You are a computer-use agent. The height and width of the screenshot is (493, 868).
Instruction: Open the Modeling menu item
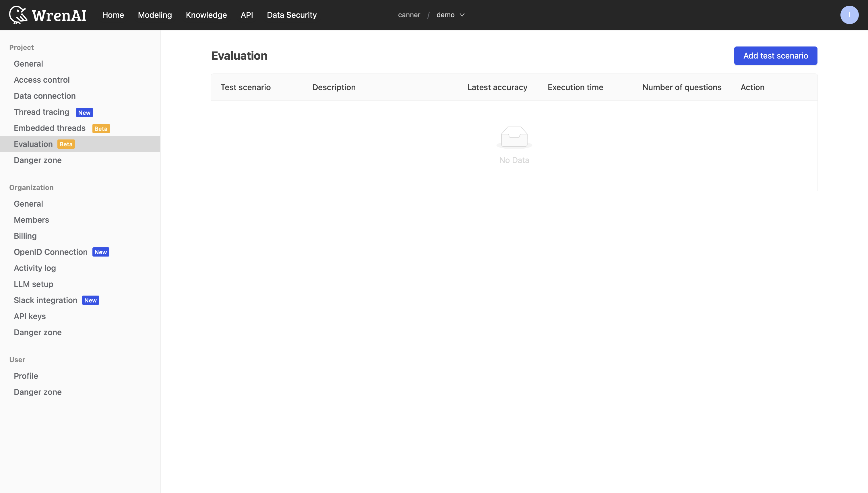pos(155,15)
